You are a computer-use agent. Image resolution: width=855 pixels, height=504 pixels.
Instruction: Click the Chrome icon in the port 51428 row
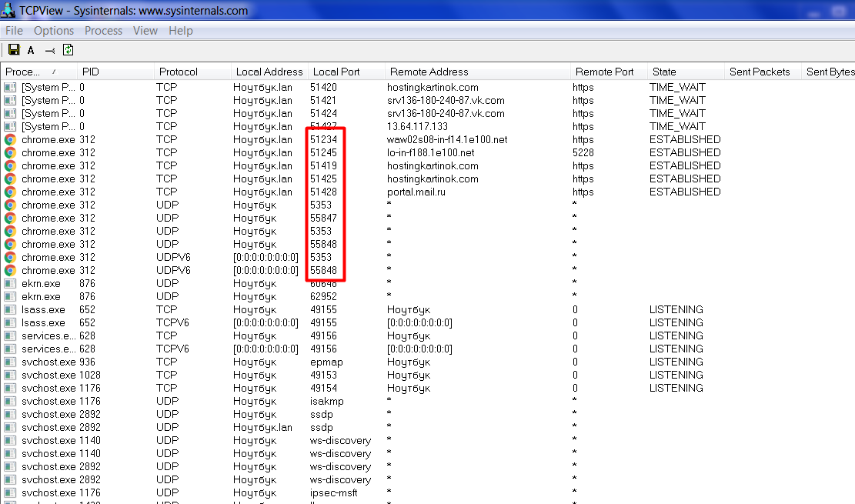[x=10, y=192]
